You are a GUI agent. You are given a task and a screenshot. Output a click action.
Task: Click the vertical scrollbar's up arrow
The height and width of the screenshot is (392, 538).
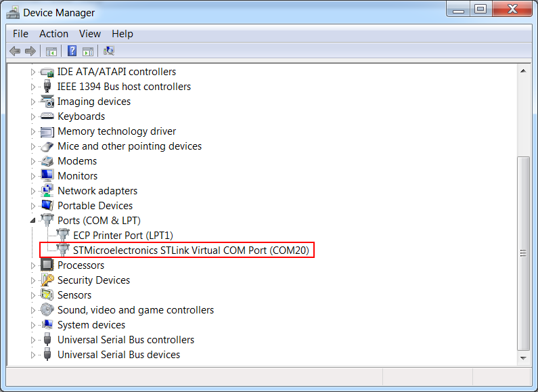click(522, 71)
